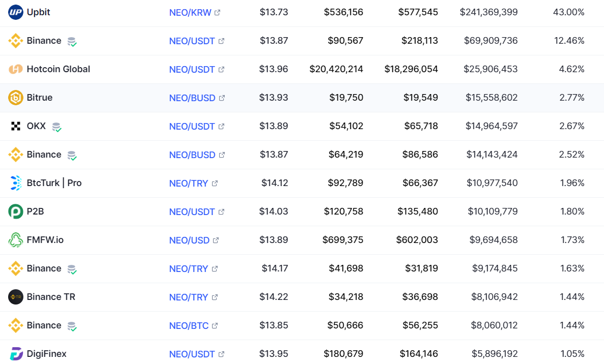
Task: Click reserves badge on Binance NEO/BTC row
Action: 72,326
